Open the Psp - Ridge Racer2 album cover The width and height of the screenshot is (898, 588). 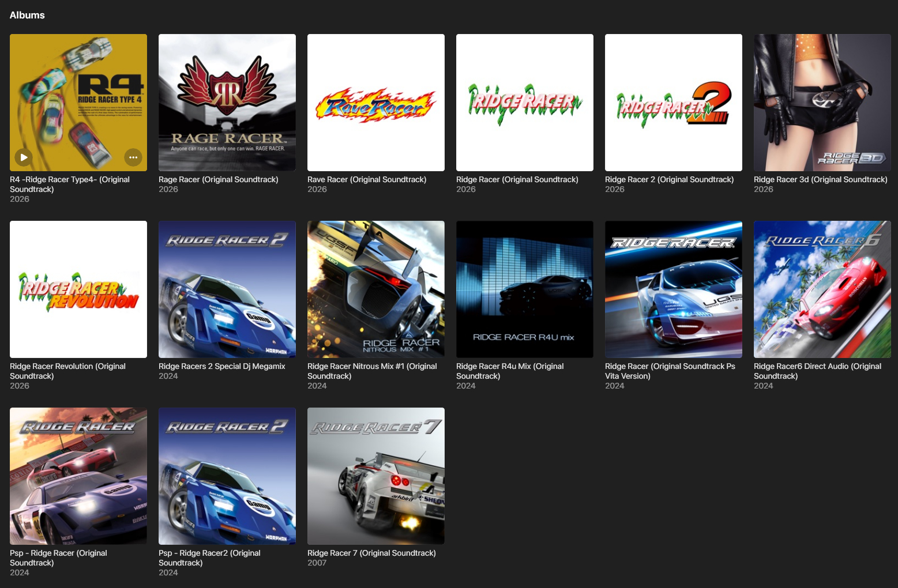227,476
